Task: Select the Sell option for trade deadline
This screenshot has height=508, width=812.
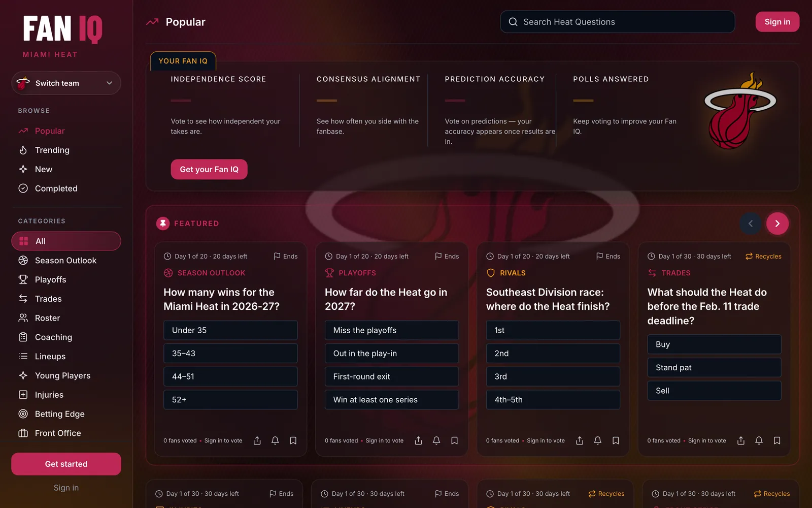Action: click(x=714, y=391)
